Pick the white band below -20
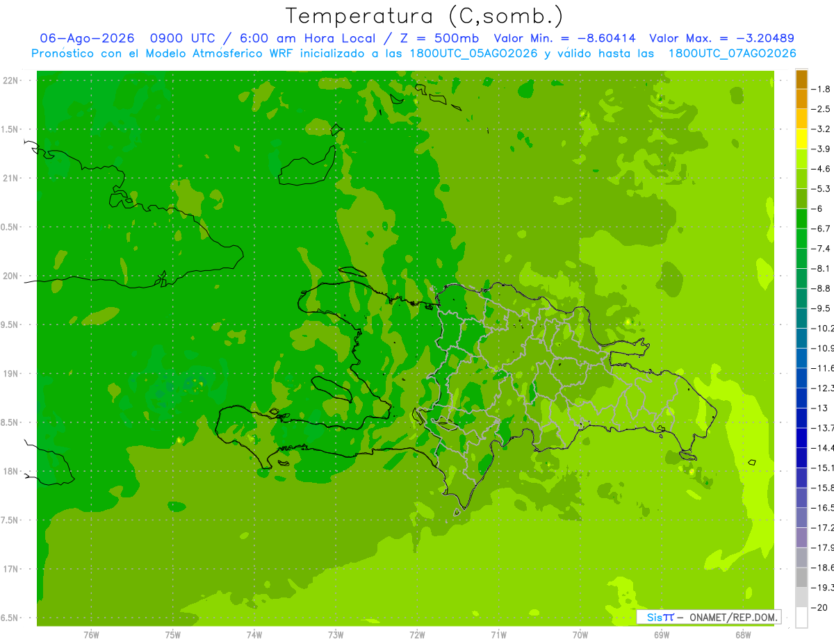The height and width of the screenshot is (644, 834). click(x=801, y=617)
